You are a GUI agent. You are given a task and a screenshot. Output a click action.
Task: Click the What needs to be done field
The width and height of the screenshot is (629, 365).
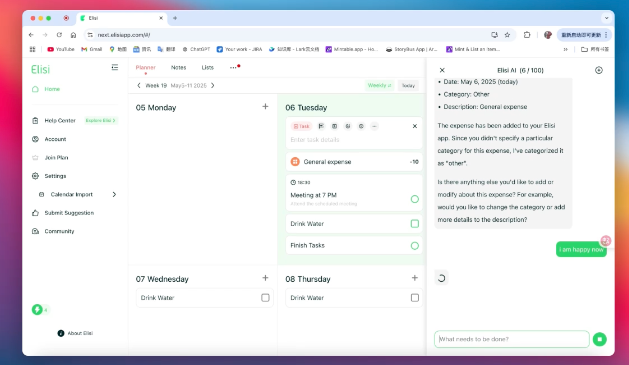point(511,339)
